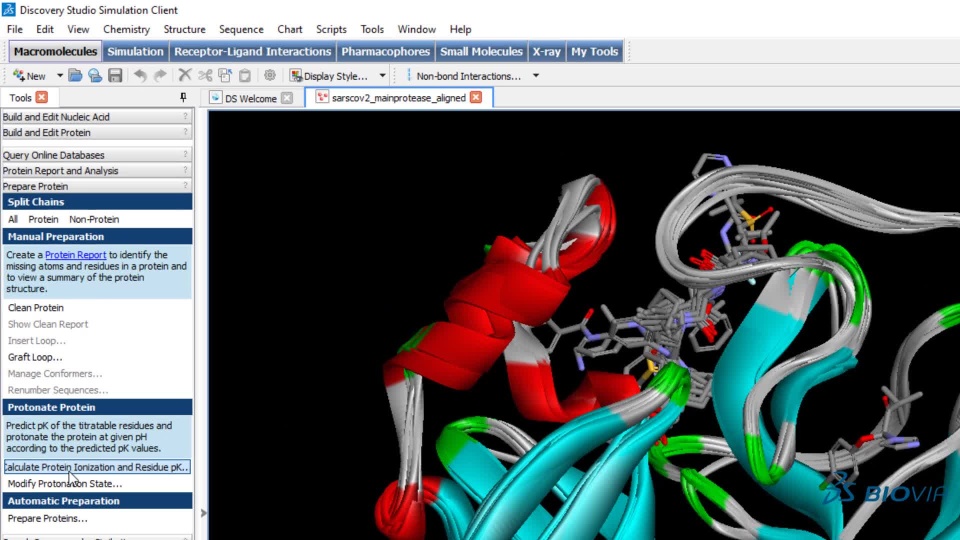Viewport: 960px width, 540px height.
Task: Switch to Receptor-Ligand Interactions tab
Action: pyautogui.click(x=252, y=51)
